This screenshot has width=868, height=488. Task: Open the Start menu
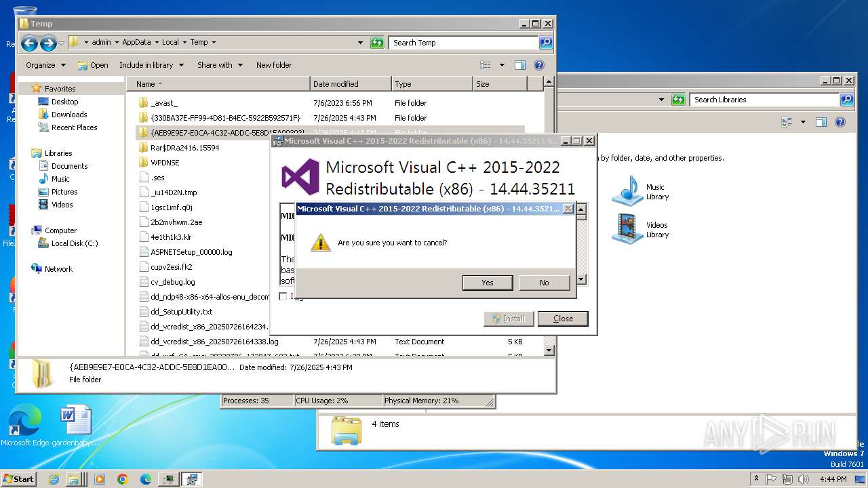point(18,479)
